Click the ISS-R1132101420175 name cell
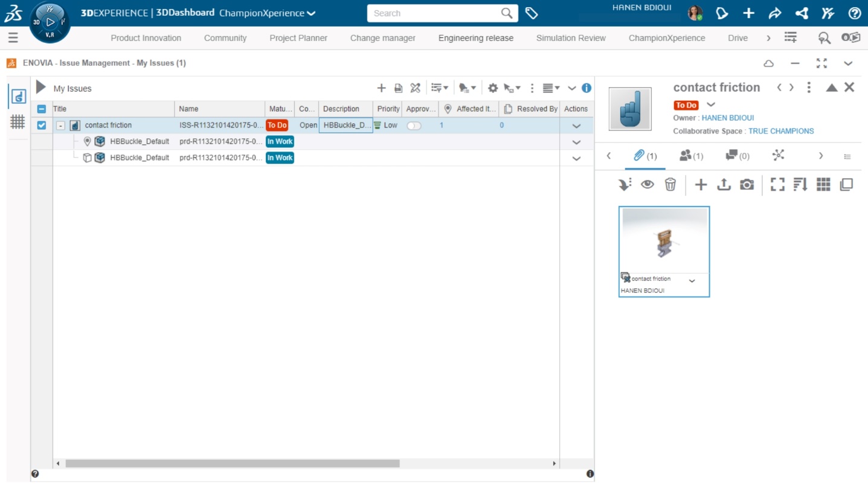868x488 pixels. point(221,126)
